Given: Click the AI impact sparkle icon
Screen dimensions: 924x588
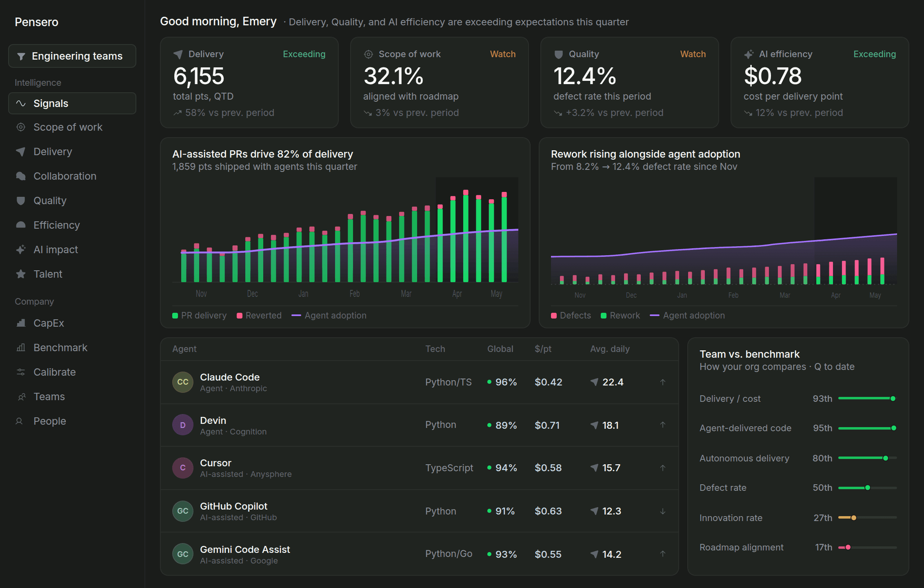Looking at the screenshot, I should pos(21,249).
